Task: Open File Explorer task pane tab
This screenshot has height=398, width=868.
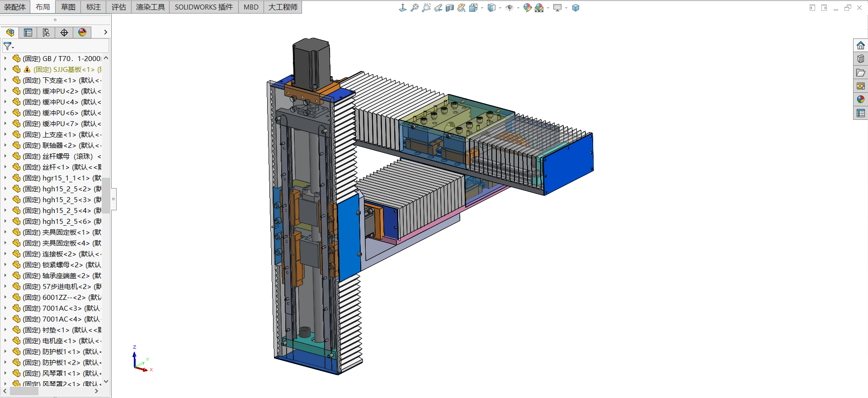Action: 861,72
